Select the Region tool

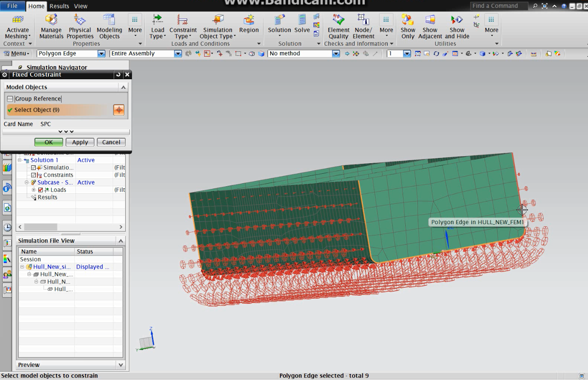(x=249, y=24)
